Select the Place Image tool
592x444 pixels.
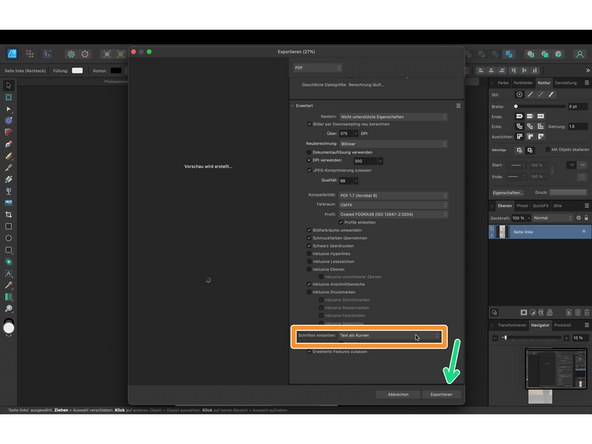[x=9, y=203]
